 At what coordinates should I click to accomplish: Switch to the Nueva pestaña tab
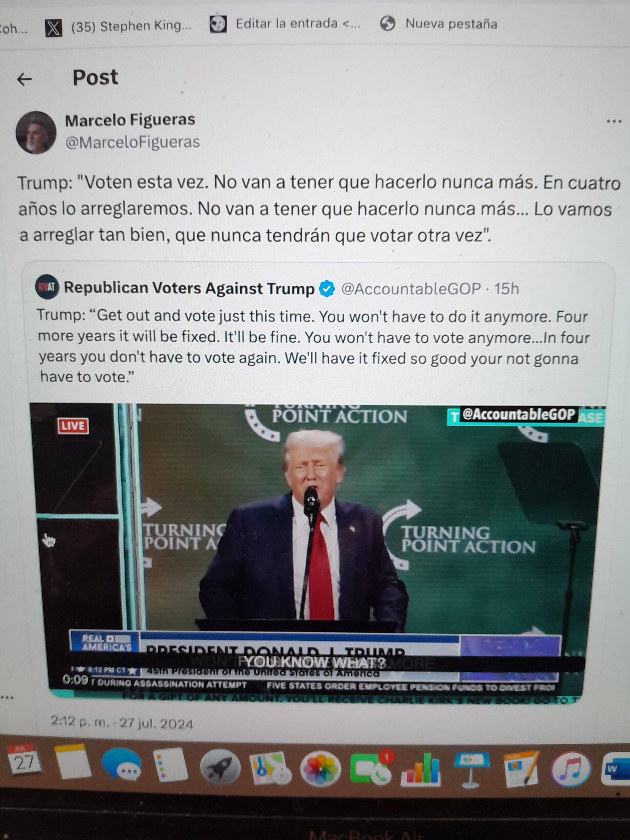(439, 24)
